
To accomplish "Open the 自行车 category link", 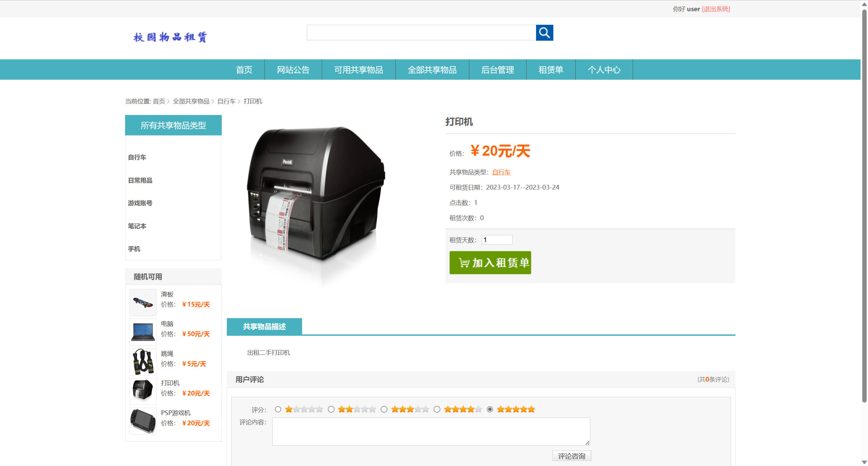I will pos(501,172).
